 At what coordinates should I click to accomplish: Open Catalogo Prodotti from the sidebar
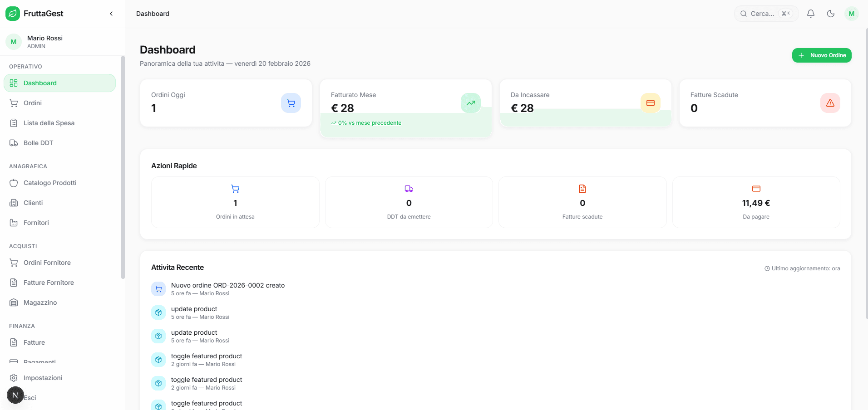[49, 183]
